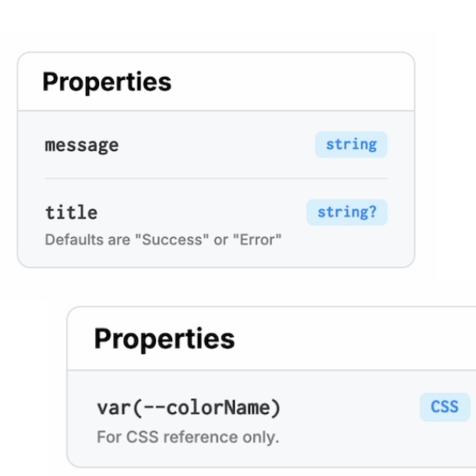Select the message property name
This screenshot has width=476, height=476.
[82, 145]
